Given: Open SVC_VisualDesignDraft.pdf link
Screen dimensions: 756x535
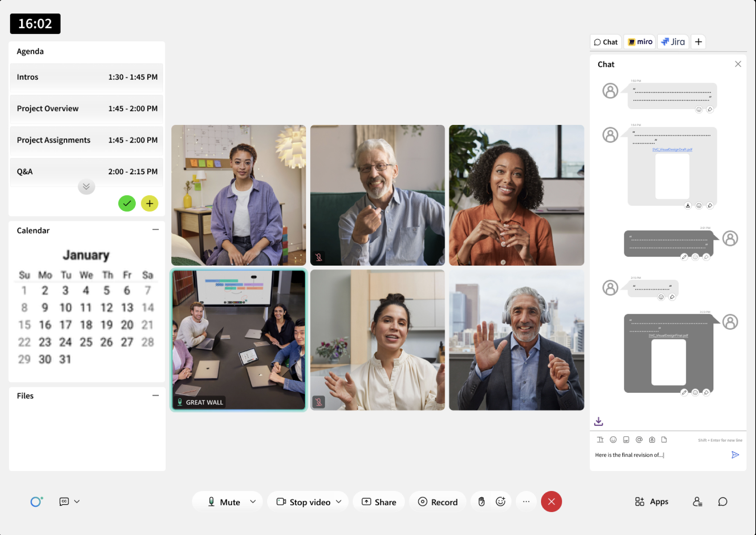Looking at the screenshot, I should [672, 149].
